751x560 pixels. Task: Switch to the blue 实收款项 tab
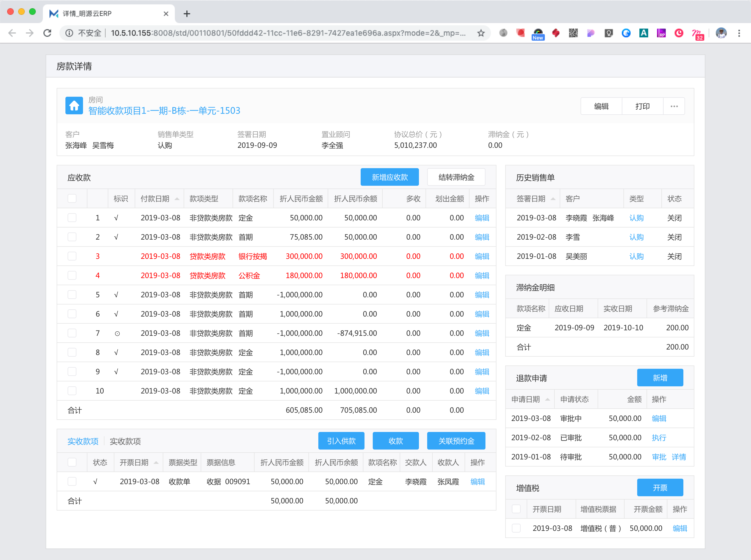tap(83, 441)
